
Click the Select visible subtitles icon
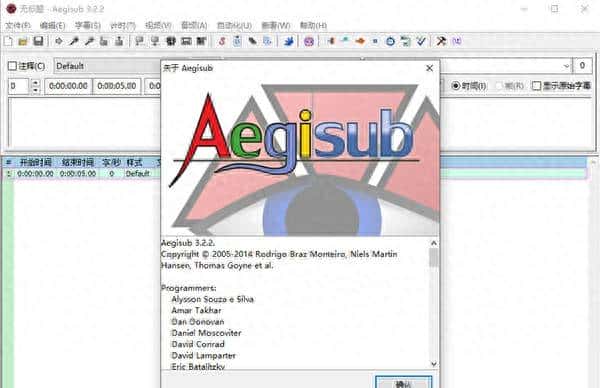171,41
